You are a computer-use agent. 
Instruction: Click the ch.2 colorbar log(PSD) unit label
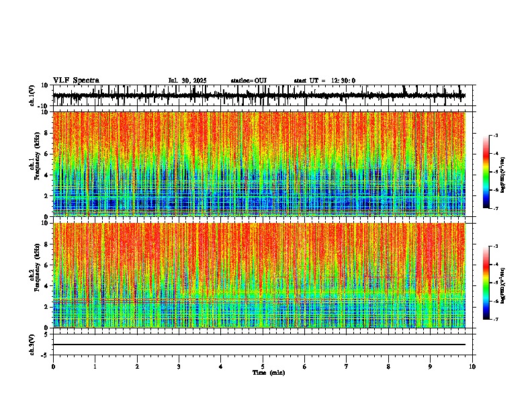(503, 285)
